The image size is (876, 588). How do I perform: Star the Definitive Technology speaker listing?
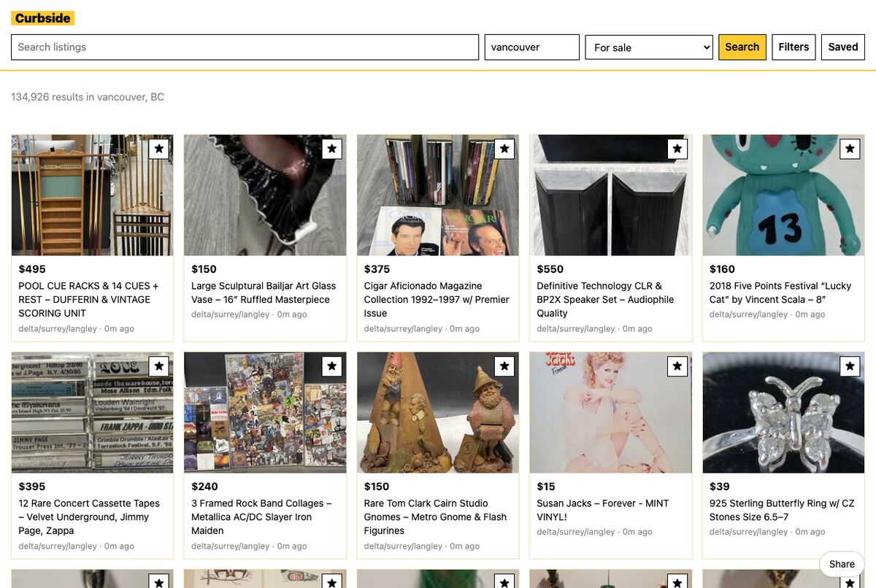coord(677,149)
